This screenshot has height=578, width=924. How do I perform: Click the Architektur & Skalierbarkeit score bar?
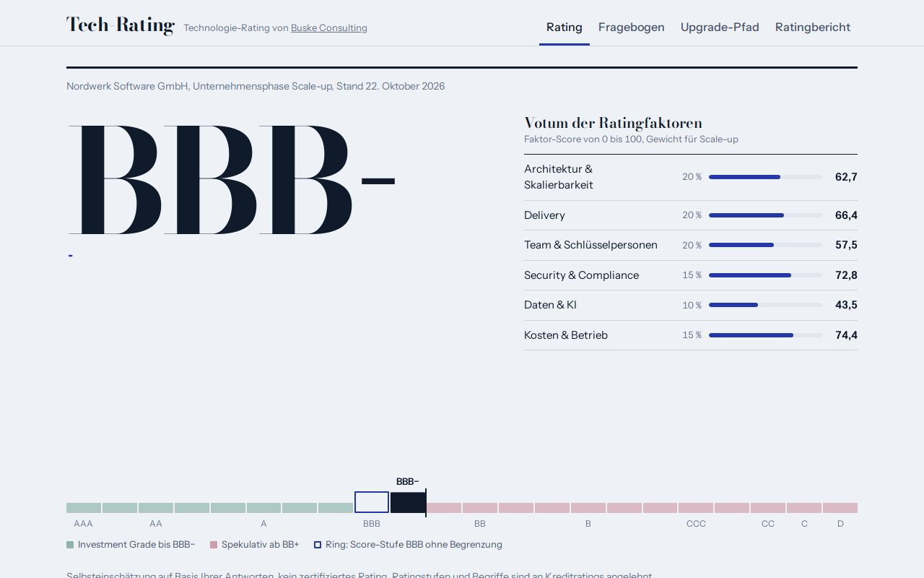point(765,177)
